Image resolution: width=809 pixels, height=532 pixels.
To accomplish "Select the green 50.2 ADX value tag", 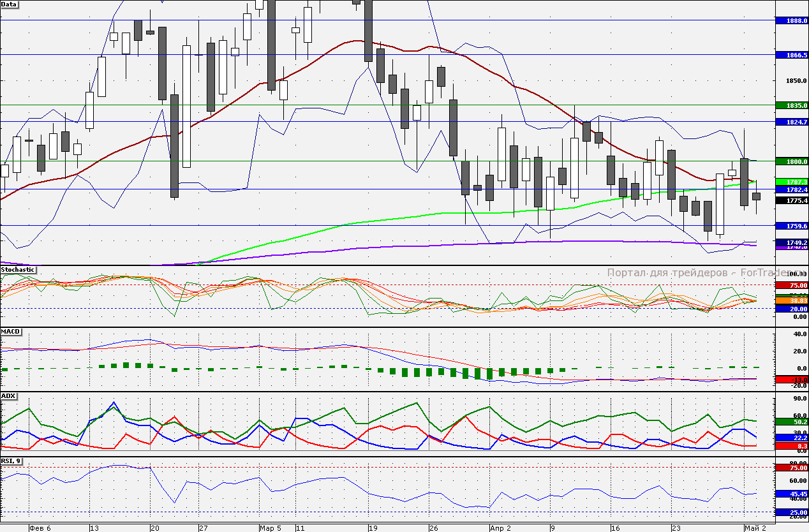I will pyautogui.click(x=792, y=422).
